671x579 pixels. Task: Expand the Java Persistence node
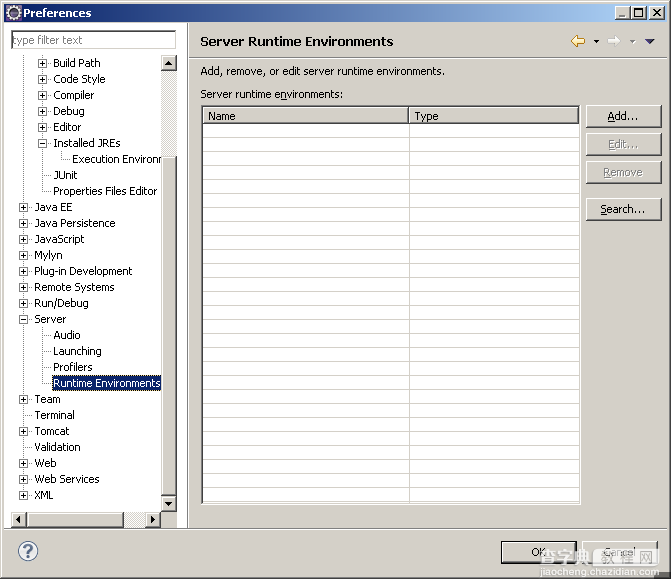(24, 223)
